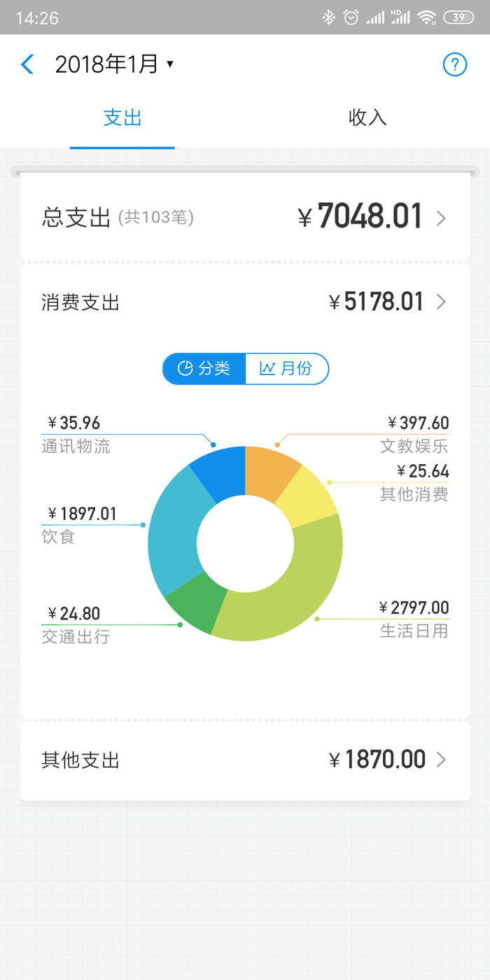Expand 总支出 total expense details
The image size is (490, 980).
441,218
